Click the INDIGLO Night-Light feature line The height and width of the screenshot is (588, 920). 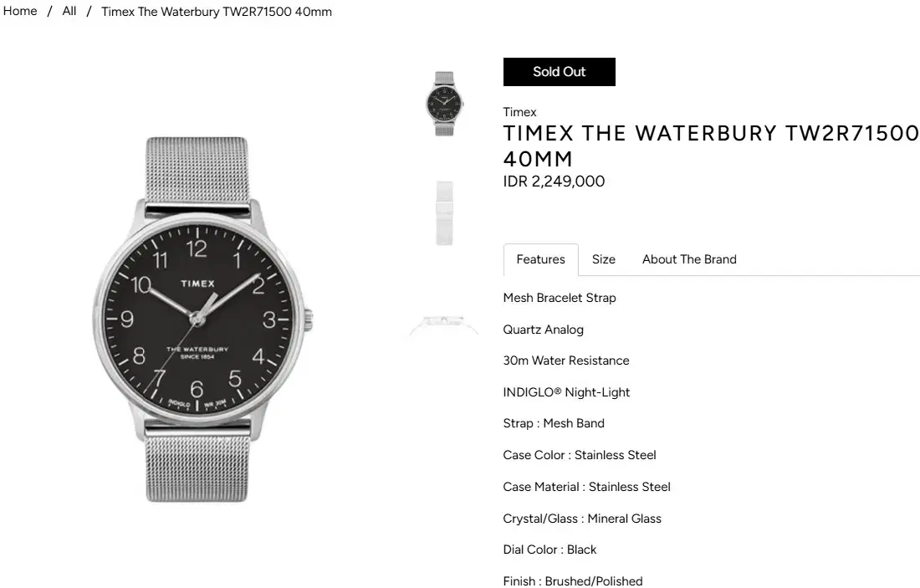pyautogui.click(x=566, y=392)
